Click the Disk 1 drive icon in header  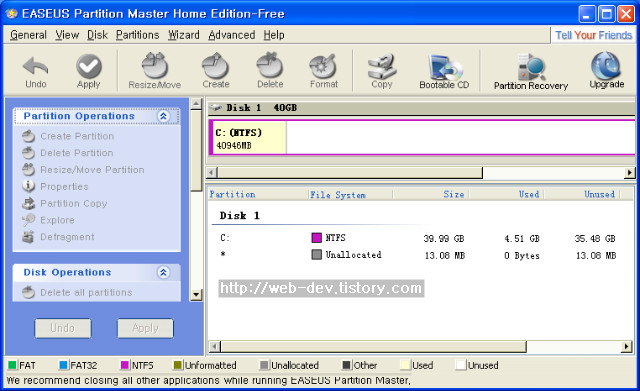point(215,108)
